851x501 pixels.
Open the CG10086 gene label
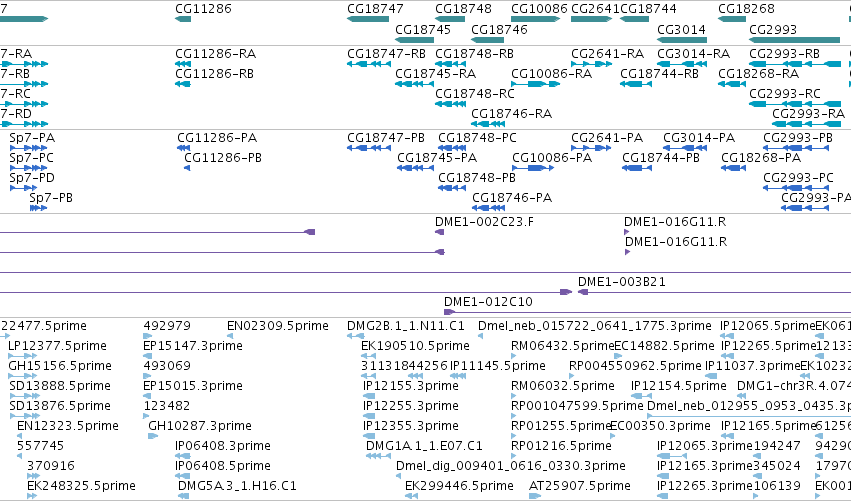coord(539,9)
